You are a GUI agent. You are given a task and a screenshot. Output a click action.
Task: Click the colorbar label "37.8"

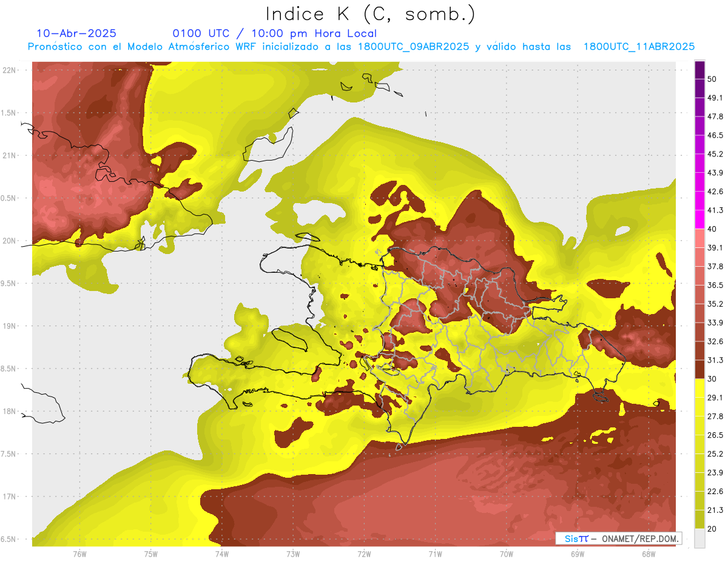(715, 266)
